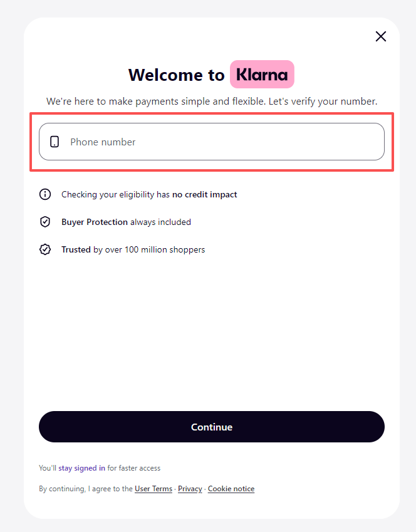Viewport: 416px width, 532px height.
Task: Click the bold Buyer Protection label
Action: 95,222
